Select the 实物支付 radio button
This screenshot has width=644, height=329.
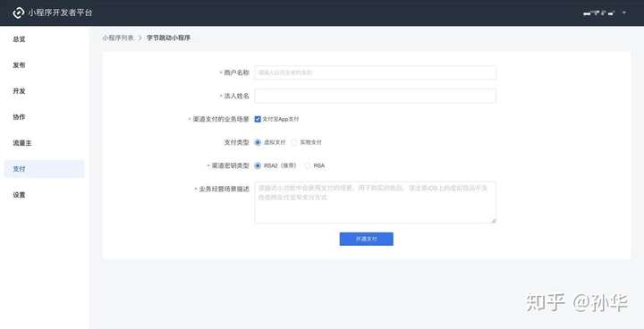tap(294, 142)
